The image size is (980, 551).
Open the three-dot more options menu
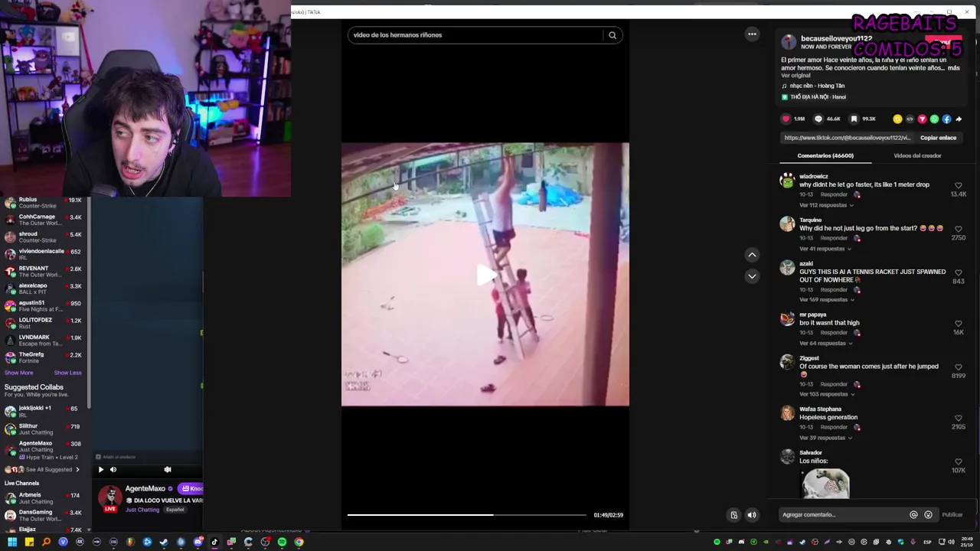pyautogui.click(x=752, y=34)
